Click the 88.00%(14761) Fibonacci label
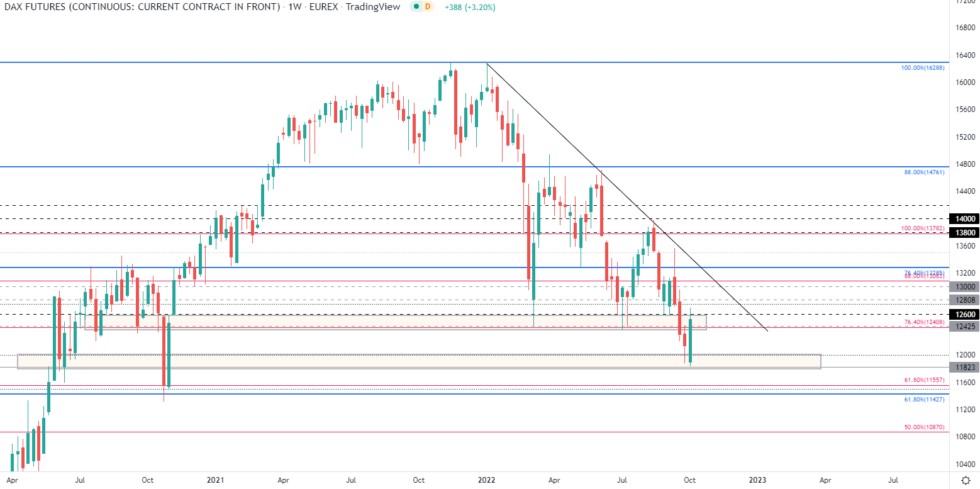980x489 pixels. coord(925,172)
